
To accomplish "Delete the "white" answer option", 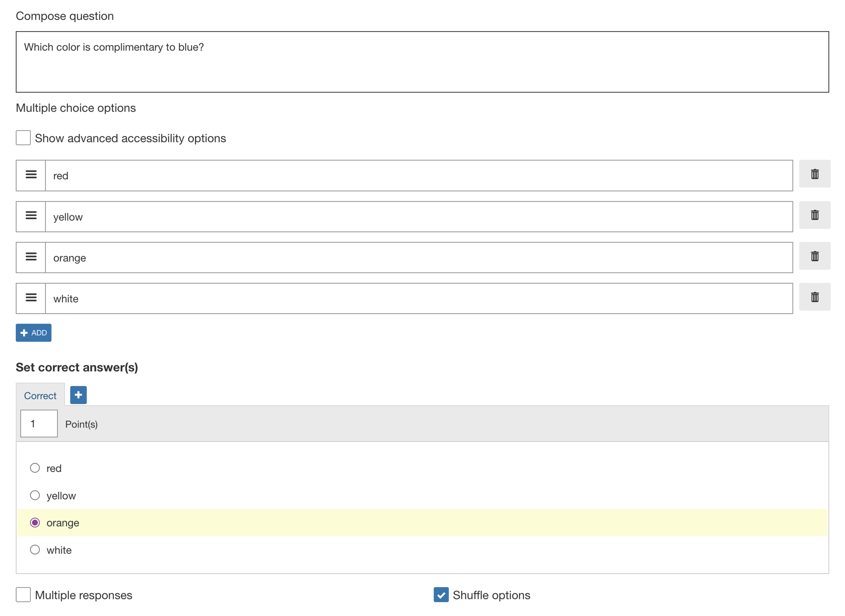I will click(814, 297).
